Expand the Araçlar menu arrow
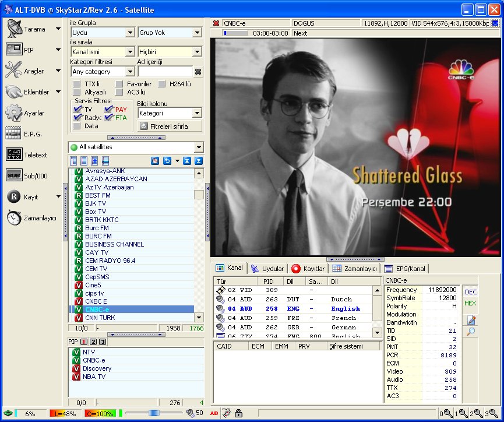504x422 pixels. (x=58, y=71)
